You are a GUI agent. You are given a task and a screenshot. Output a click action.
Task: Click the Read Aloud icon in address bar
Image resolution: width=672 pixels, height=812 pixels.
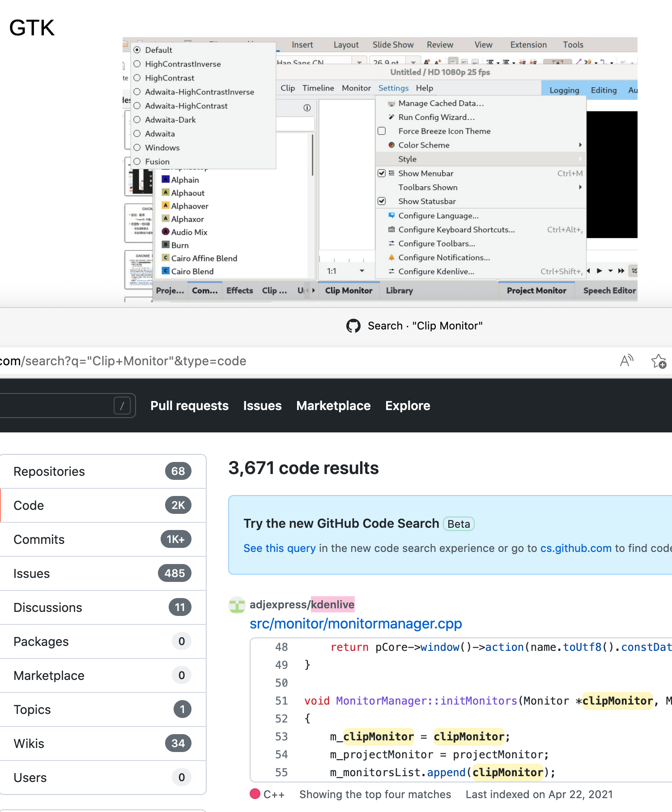(627, 360)
